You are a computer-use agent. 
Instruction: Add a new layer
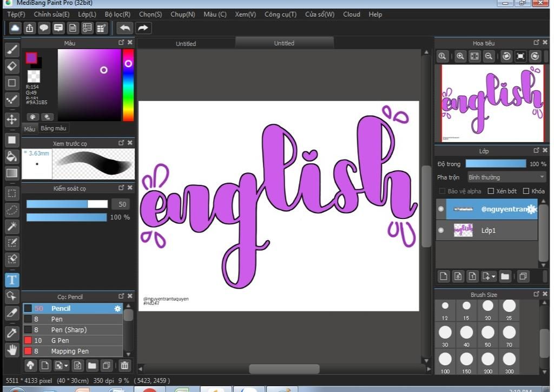(444, 276)
